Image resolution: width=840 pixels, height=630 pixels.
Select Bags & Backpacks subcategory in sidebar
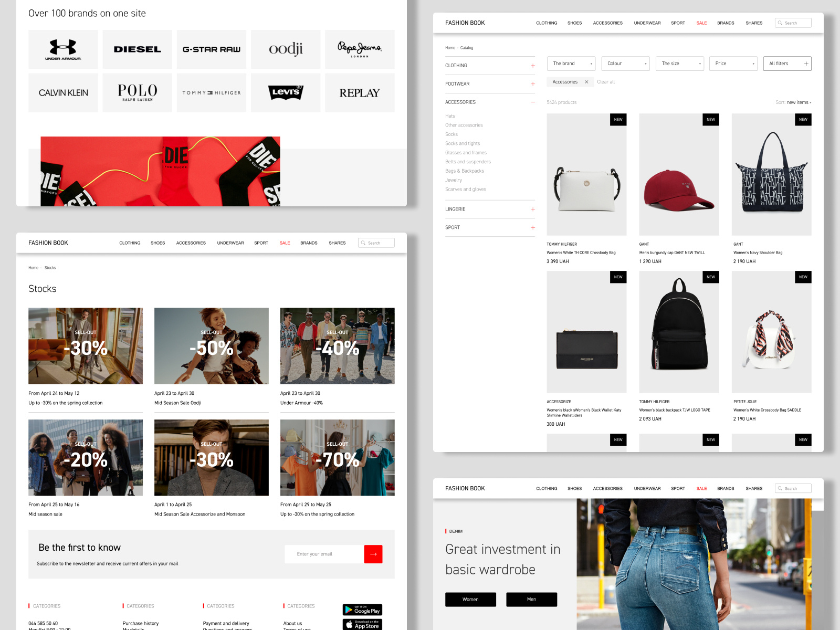click(465, 171)
